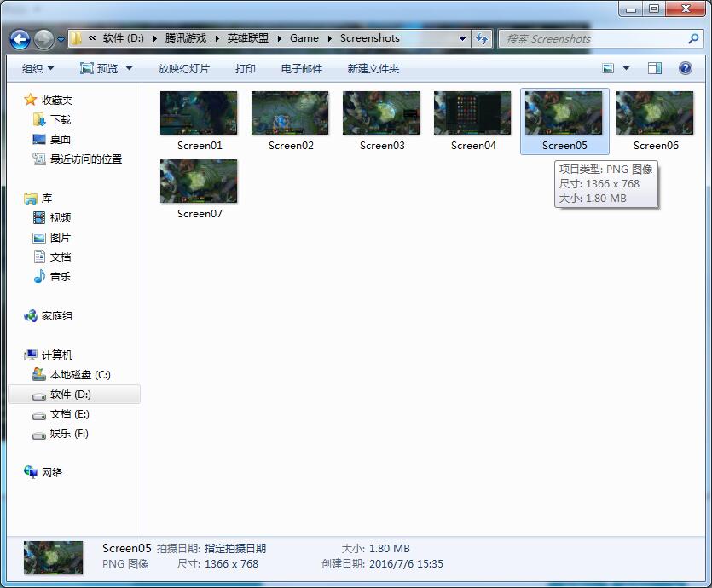Click 英雄联盟 in the address path
712x588 pixels.
tap(248, 38)
